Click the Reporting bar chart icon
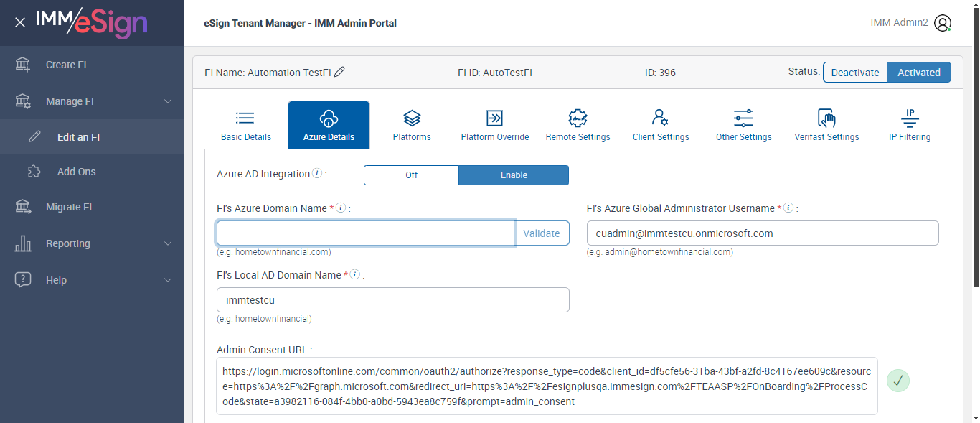Image resolution: width=980 pixels, height=423 pixels. (23, 243)
